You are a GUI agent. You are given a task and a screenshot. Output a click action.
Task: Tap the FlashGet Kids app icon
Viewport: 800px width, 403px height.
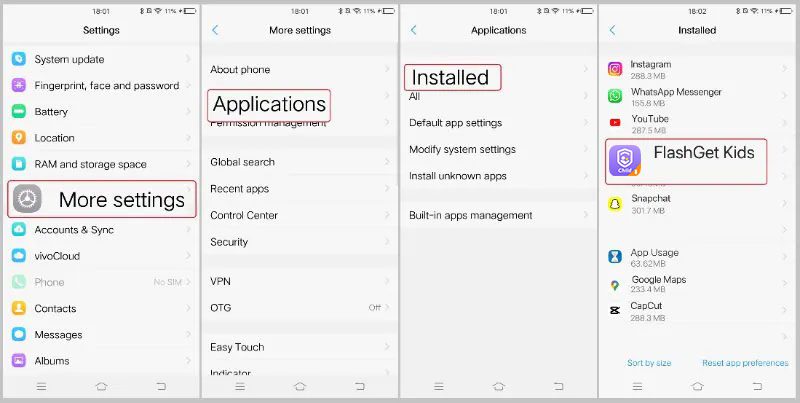pos(625,160)
